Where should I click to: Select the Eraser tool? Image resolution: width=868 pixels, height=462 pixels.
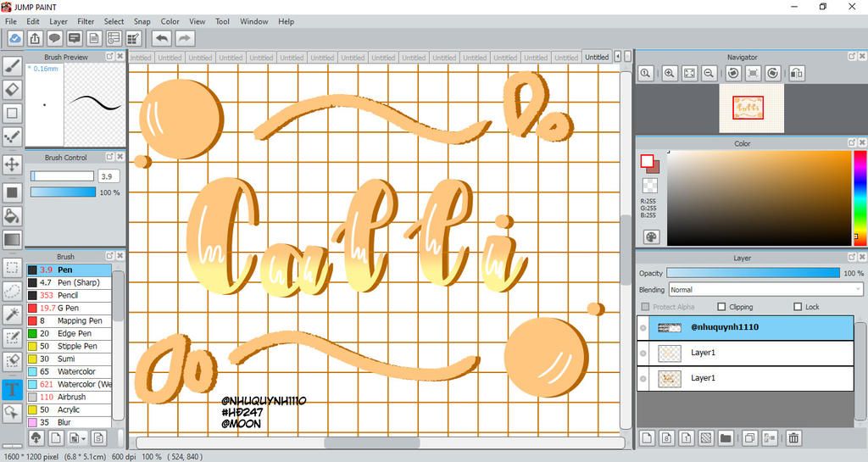coord(12,89)
